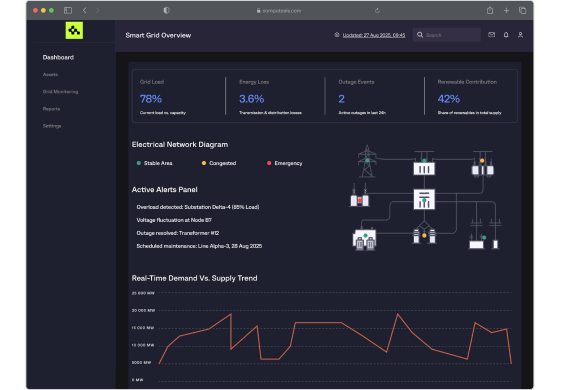Open the user profile icon
This screenshot has height=390, width=561.
pos(520,35)
